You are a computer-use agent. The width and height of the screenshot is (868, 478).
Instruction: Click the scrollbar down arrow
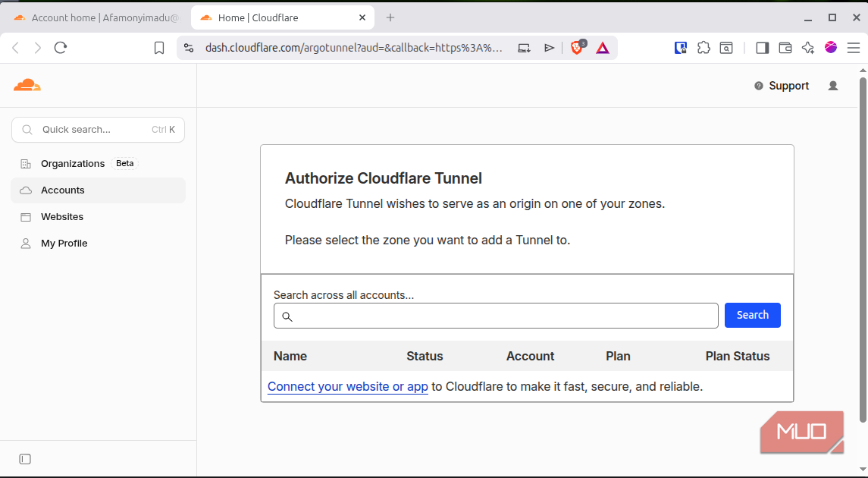coord(863,470)
